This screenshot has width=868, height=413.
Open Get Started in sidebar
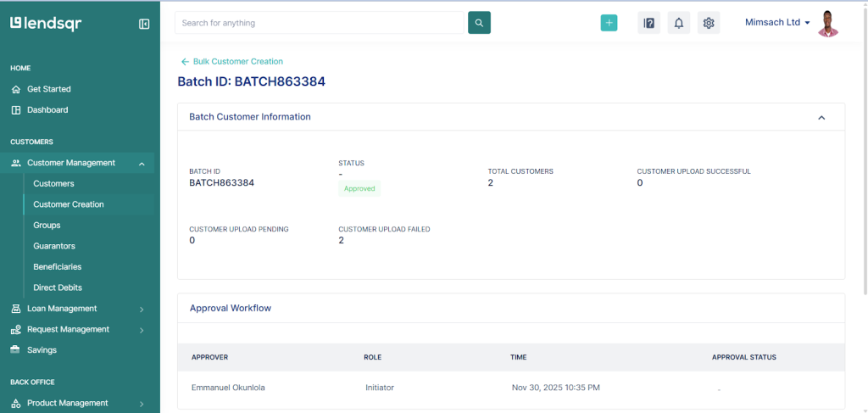point(48,89)
